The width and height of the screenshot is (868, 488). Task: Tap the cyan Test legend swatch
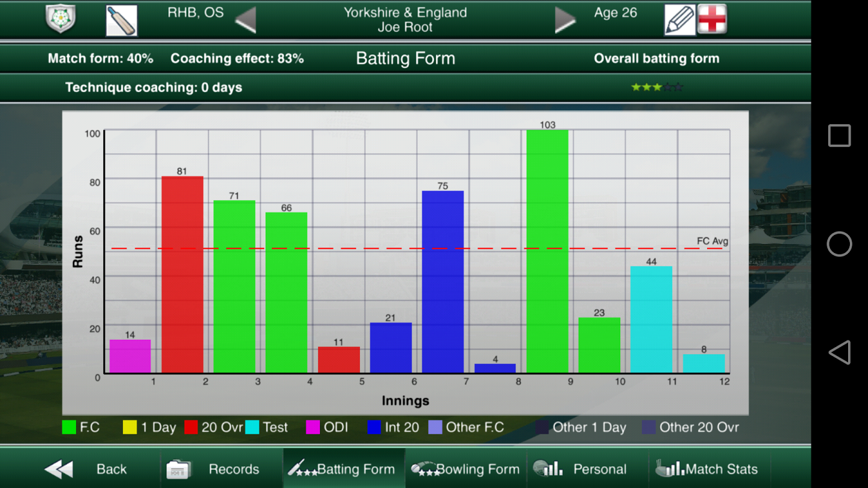[x=252, y=427]
